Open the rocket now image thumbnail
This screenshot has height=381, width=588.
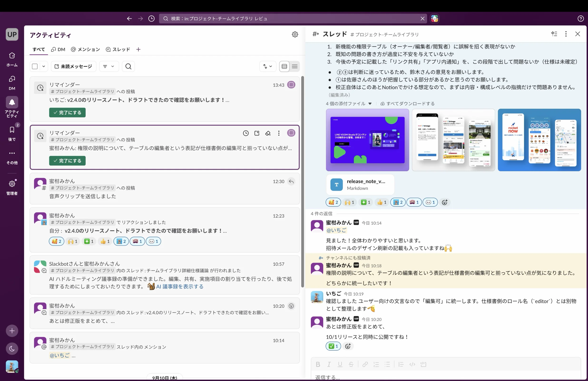tap(539, 140)
